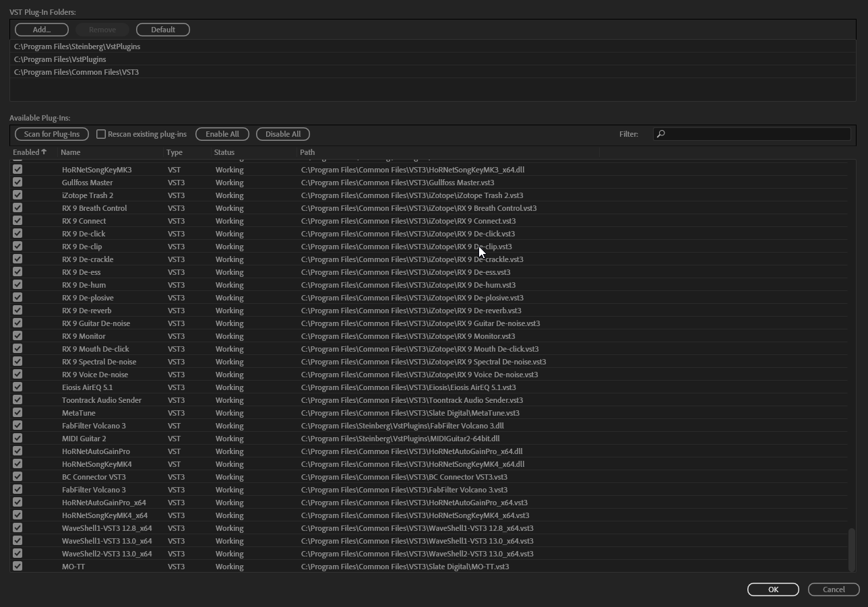Disable the MO-TT plug-in checkbox
868x607 pixels.
pyautogui.click(x=18, y=566)
